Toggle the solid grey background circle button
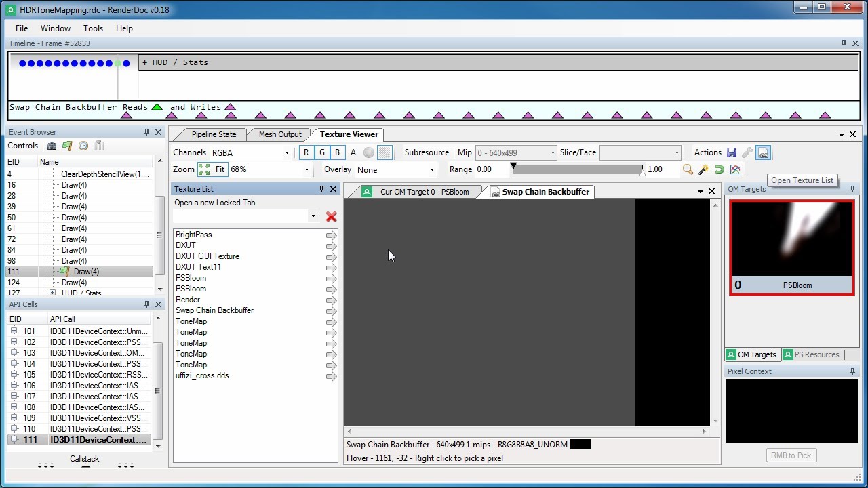This screenshot has width=868, height=488. coord(369,152)
